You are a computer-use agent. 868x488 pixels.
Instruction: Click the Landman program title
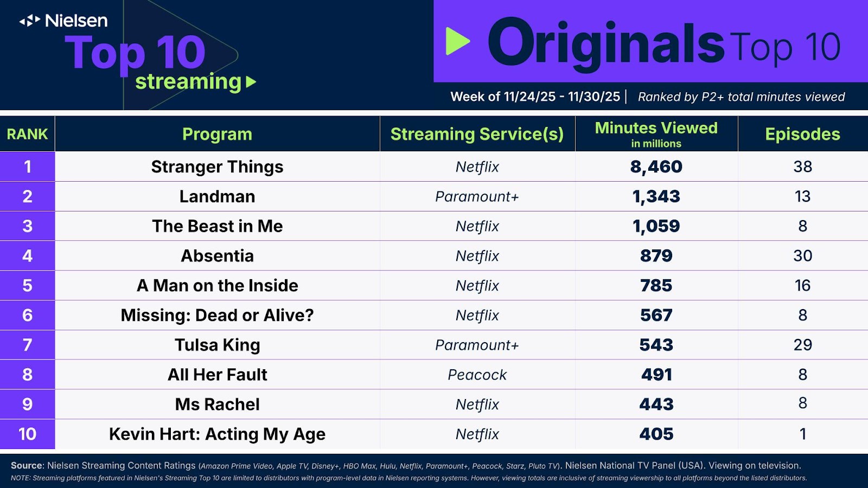217,196
